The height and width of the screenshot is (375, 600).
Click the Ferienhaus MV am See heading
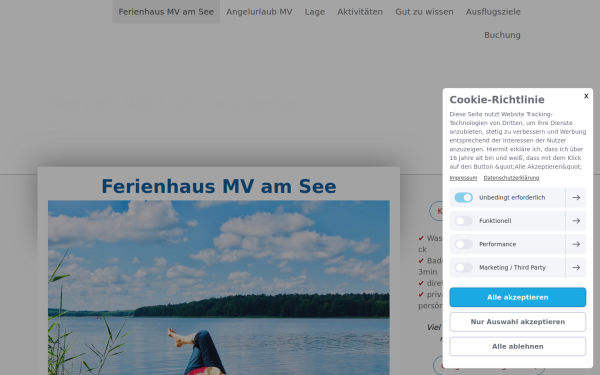coord(218,186)
